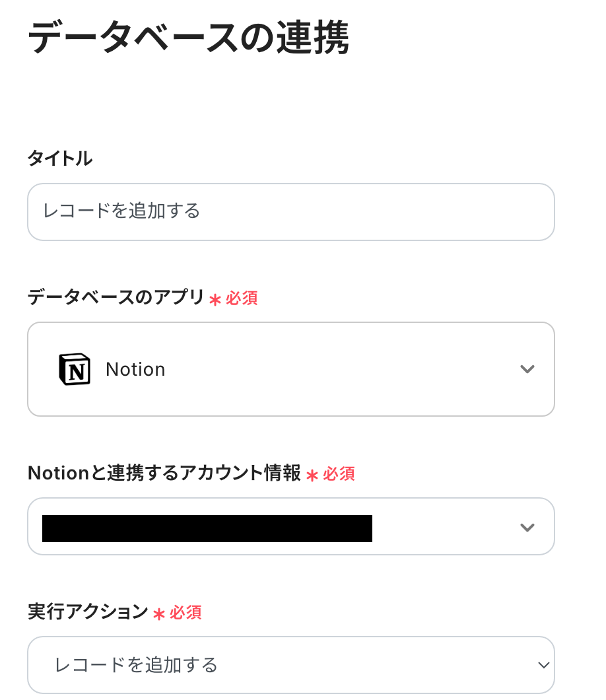Click the データベースの連携 page heading
This screenshot has height=700, width=606.
pyautogui.click(x=188, y=38)
